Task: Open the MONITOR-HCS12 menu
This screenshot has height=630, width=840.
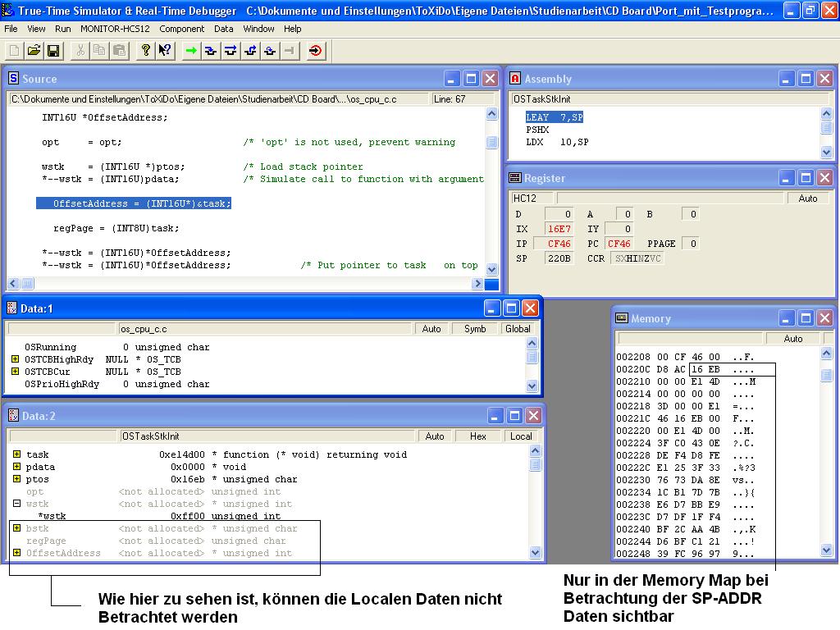Action: tap(115, 29)
